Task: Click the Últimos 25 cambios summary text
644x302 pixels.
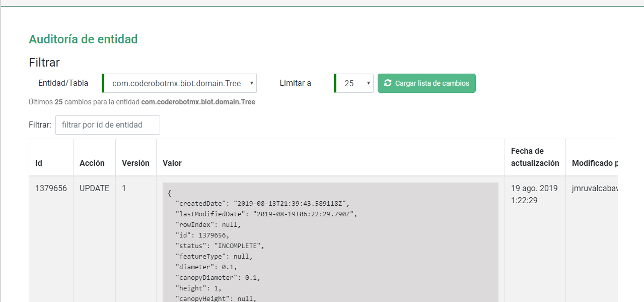Action: (x=142, y=102)
